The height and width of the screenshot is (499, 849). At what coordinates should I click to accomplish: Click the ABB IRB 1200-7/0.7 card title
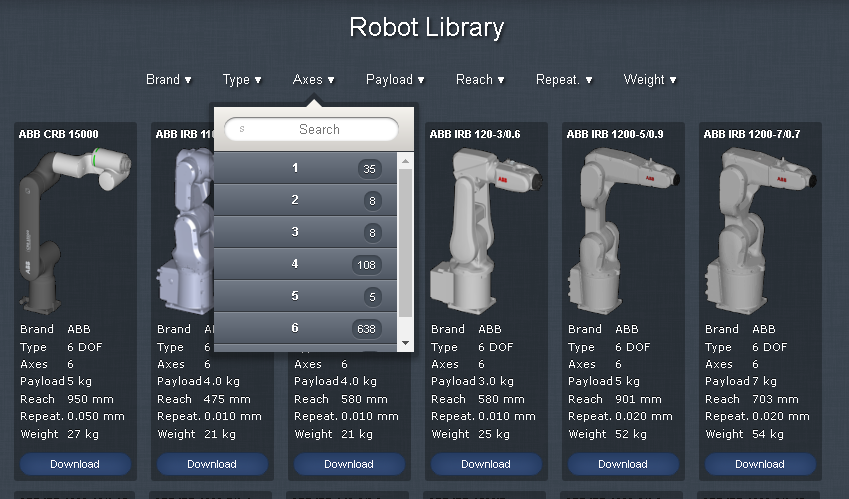[752, 134]
